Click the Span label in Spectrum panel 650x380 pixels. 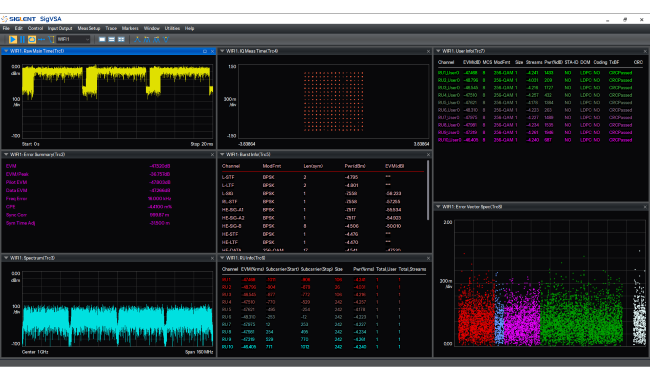pyautogui.click(x=199, y=352)
